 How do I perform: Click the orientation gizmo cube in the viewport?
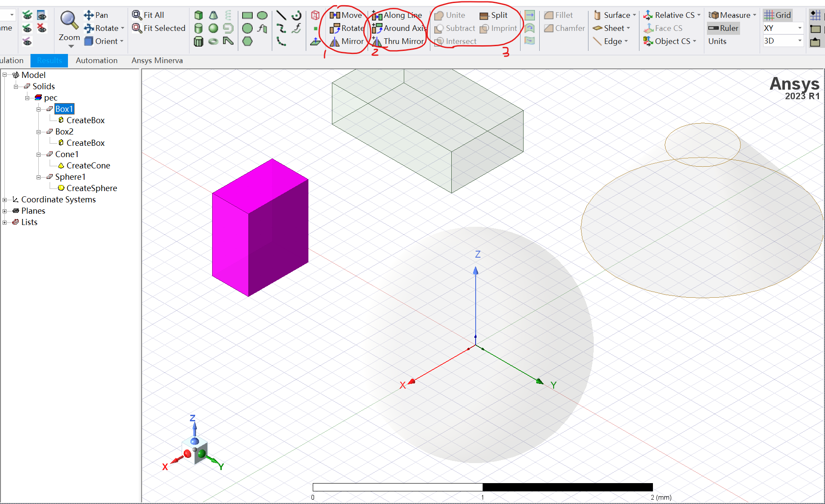pyautogui.click(x=195, y=449)
